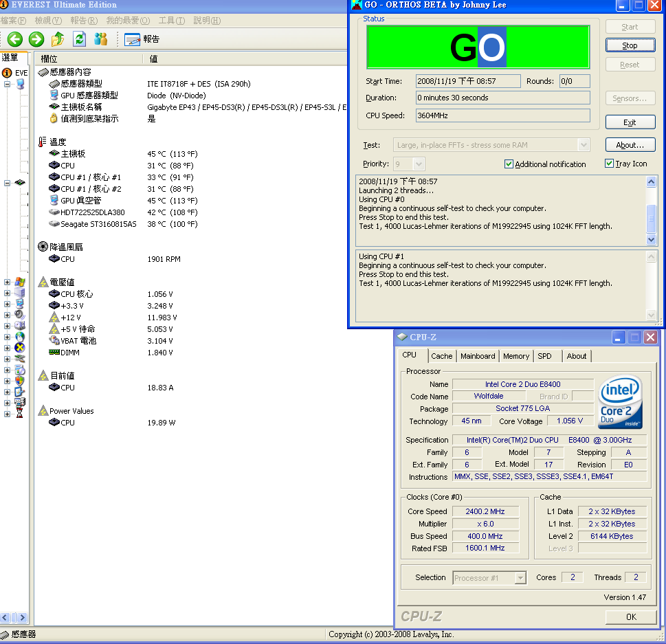Click the Up folder icon in toolbar

coord(58,39)
